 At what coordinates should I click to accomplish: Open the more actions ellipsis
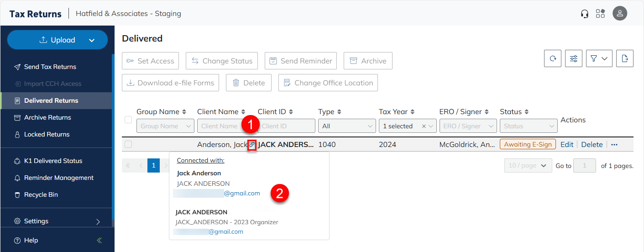coord(614,145)
